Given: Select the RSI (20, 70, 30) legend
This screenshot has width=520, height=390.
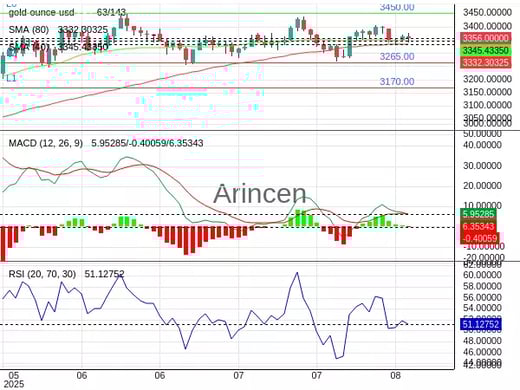Looking at the screenshot, I should coord(42,274).
